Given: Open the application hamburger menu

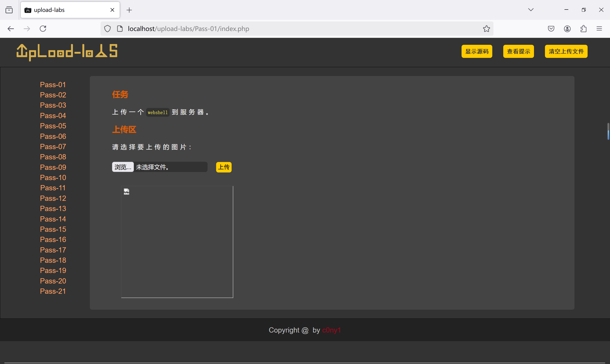Looking at the screenshot, I should click(599, 29).
